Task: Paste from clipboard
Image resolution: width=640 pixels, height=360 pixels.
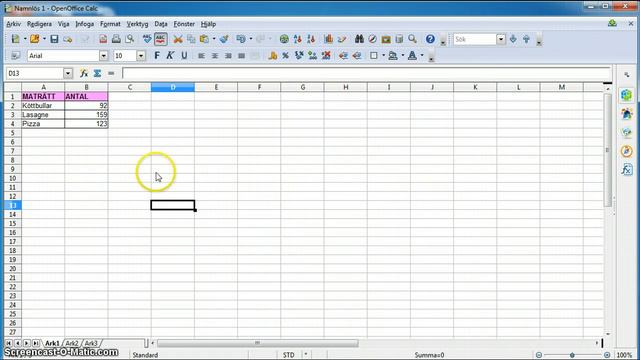Action: pos(204,39)
